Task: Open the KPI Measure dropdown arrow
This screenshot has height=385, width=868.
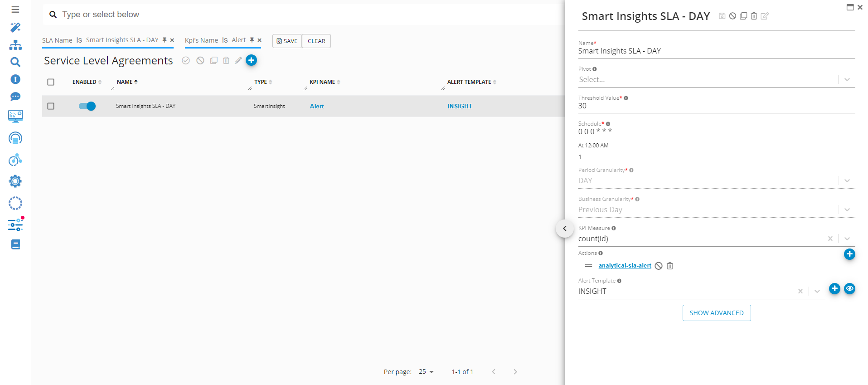Action: (847, 239)
